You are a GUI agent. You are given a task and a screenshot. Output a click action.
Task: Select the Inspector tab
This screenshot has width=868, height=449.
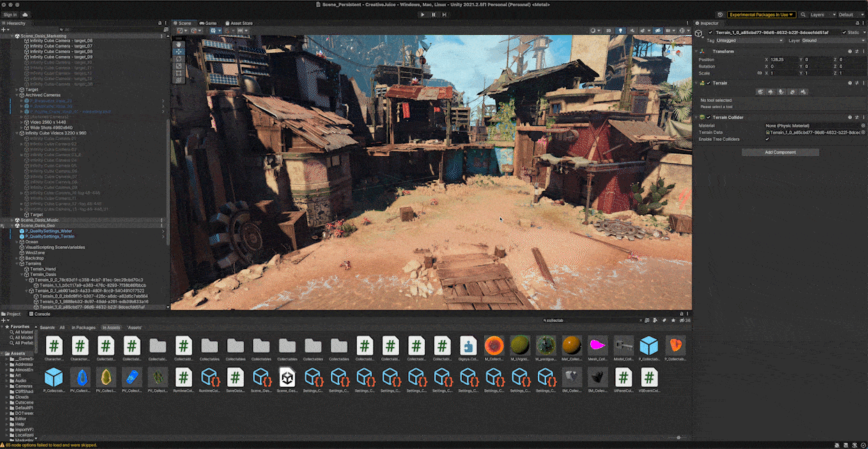pos(709,23)
